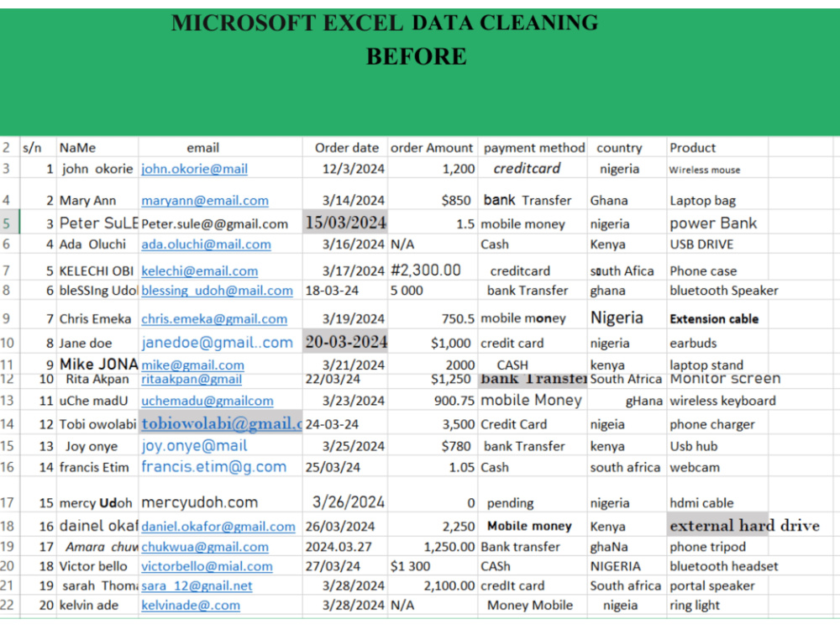Select the name cell 'francis Etim'

pos(97,467)
